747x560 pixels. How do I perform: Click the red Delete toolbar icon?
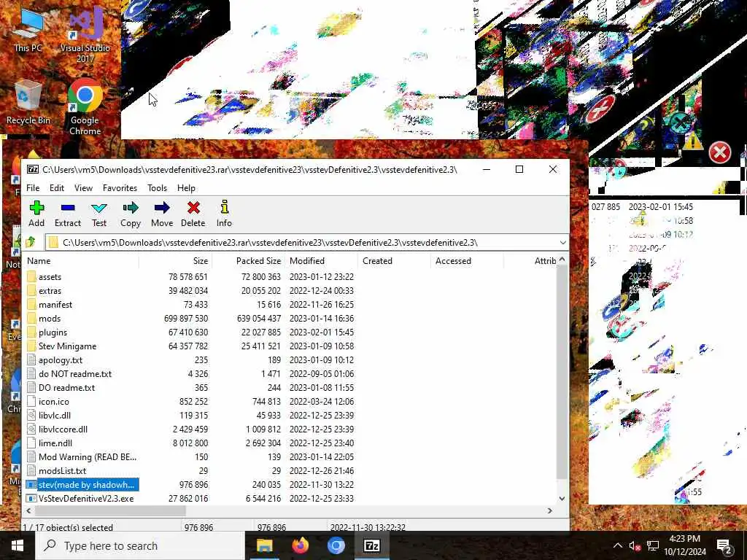(x=193, y=214)
